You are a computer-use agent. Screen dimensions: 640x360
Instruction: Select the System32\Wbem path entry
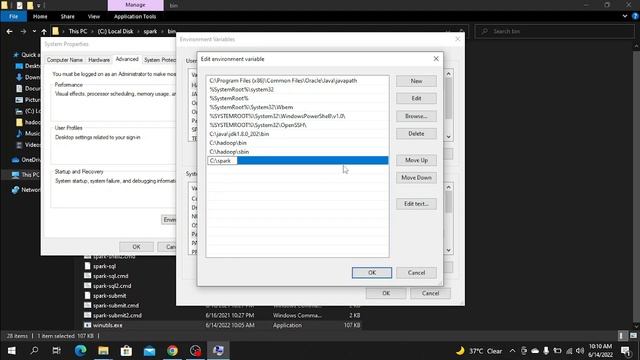pos(298,107)
